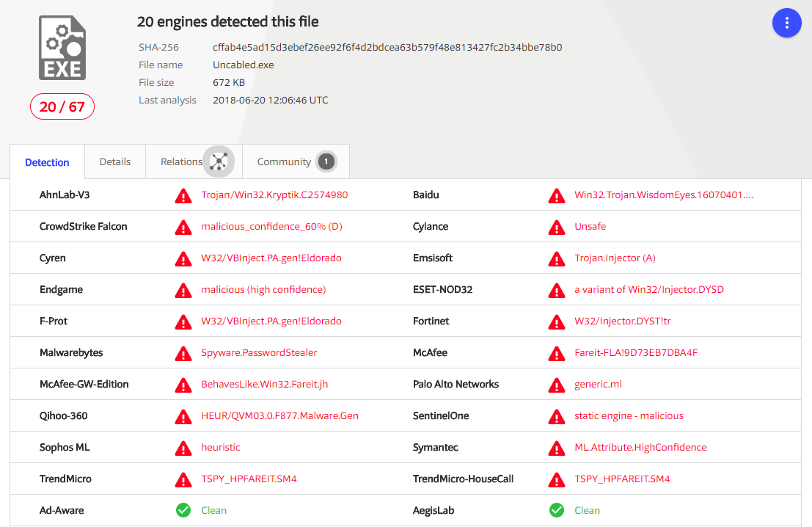Click the TSPY_HPFAREIT.SM4 result for TrendMicro-HouseCall
The image size is (812, 527).
tap(622, 479)
